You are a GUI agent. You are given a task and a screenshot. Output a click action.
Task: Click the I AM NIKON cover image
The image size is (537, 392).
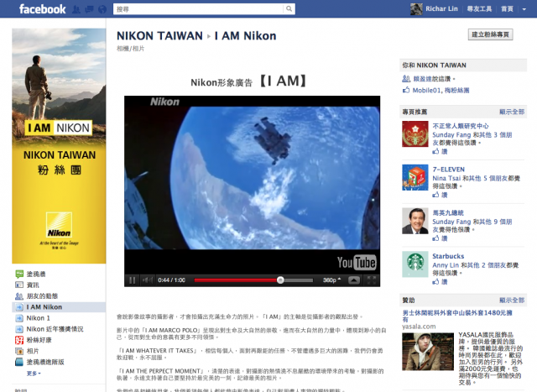[x=59, y=146]
